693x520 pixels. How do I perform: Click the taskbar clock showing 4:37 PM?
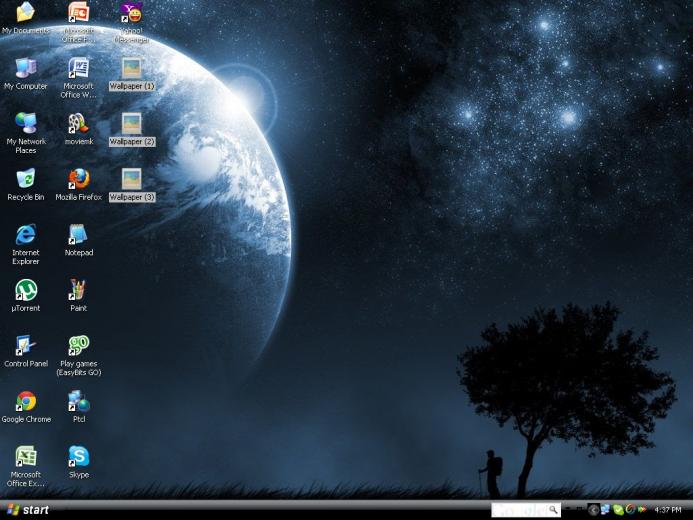click(x=668, y=510)
